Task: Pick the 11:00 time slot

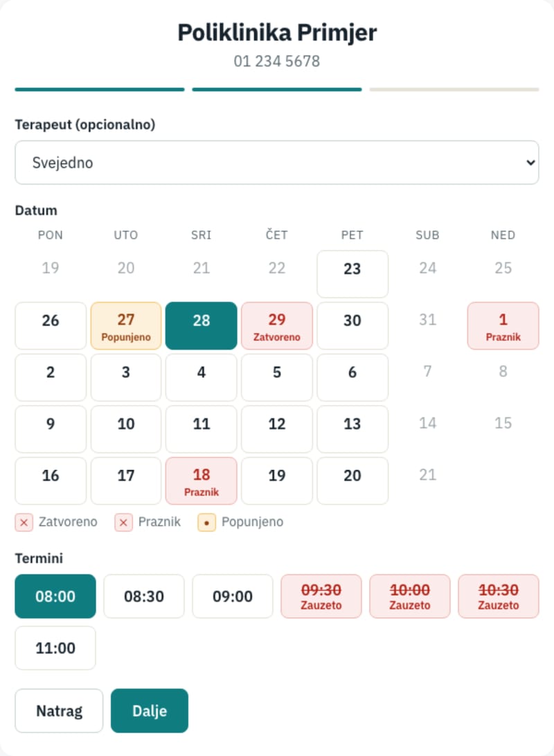Action: [55, 647]
